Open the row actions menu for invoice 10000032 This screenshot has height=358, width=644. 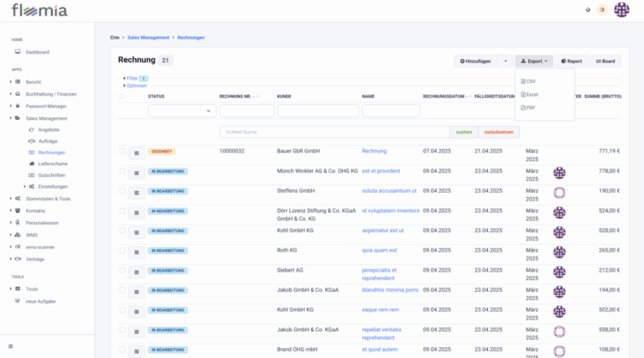click(134, 153)
